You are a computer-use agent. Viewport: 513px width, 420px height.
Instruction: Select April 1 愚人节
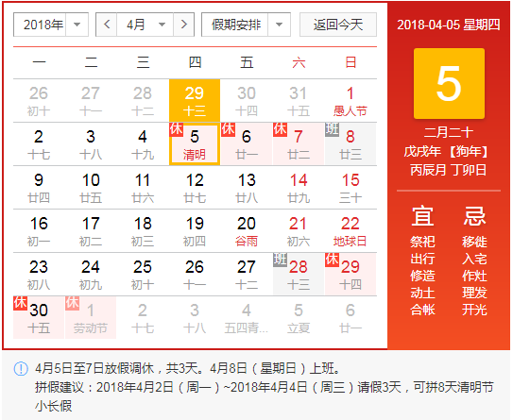tap(351, 101)
